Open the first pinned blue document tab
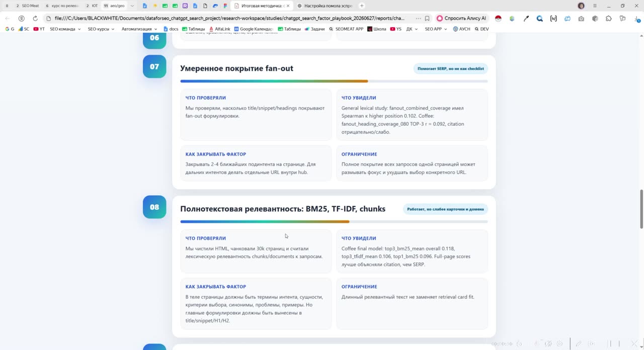This screenshot has height=350, width=644. pos(145,6)
